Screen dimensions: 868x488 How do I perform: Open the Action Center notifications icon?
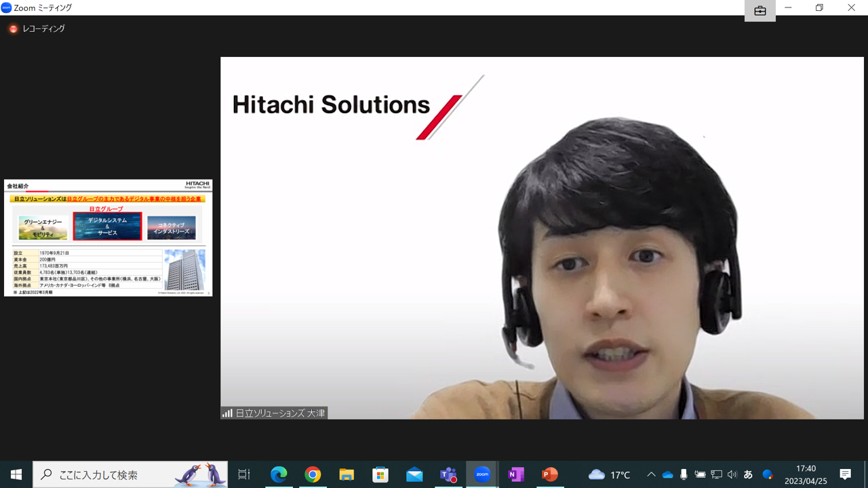[845, 474]
